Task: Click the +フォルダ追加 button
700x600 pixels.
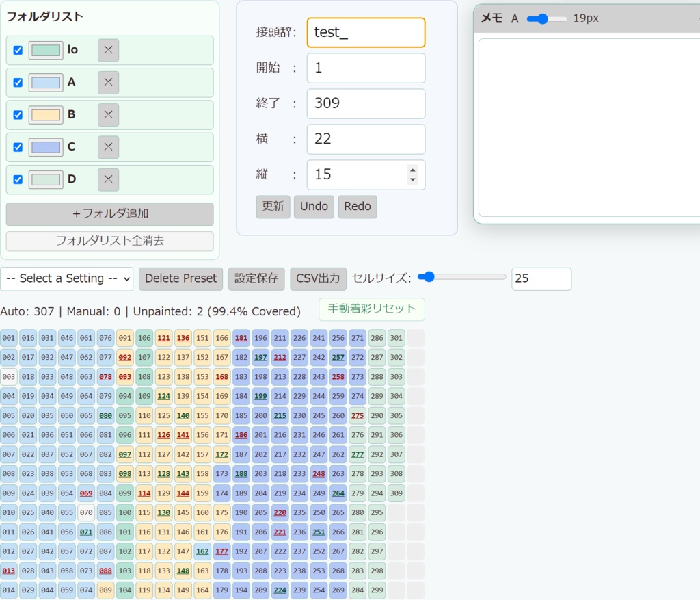Action: pyautogui.click(x=110, y=213)
